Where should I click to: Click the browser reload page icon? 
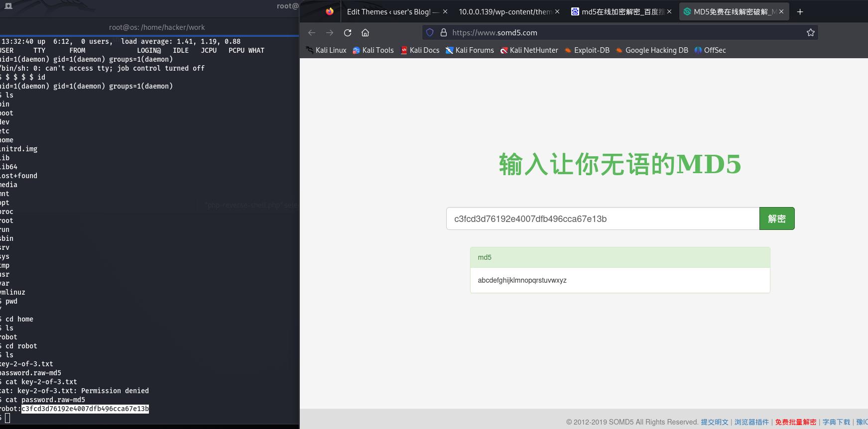[x=348, y=33]
